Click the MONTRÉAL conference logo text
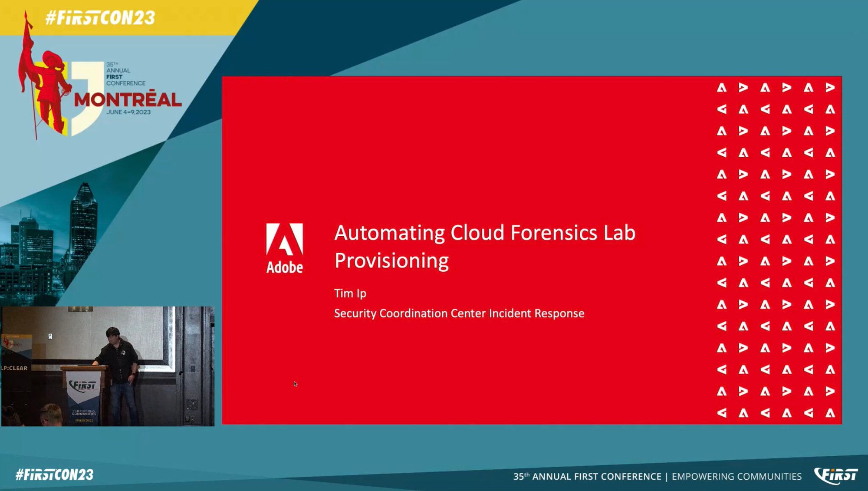The height and width of the screenshot is (491, 868). (x=128, y=99)
